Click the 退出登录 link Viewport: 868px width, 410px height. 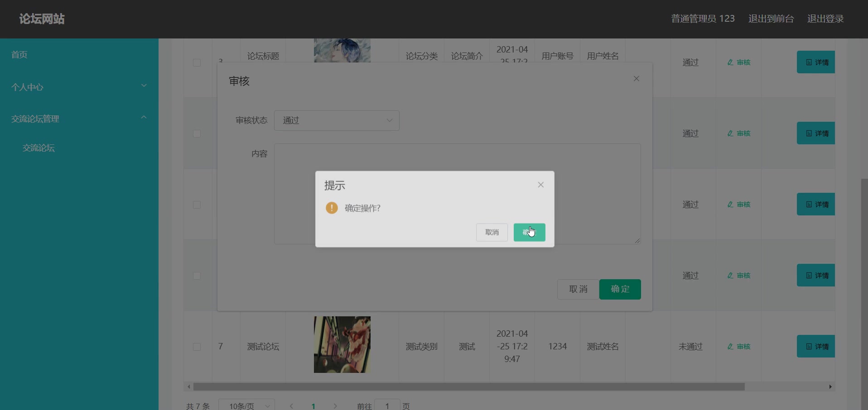(x=825, y=19)
